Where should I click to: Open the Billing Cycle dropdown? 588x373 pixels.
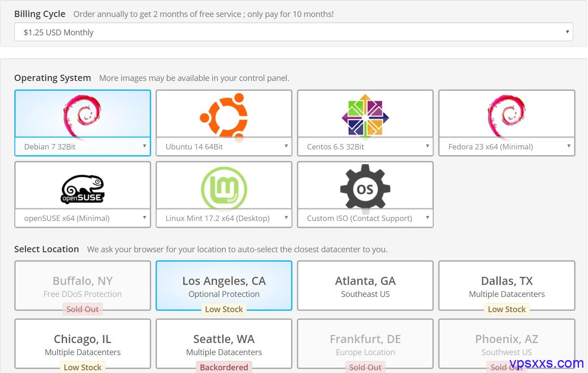click(x=294, y=32)
